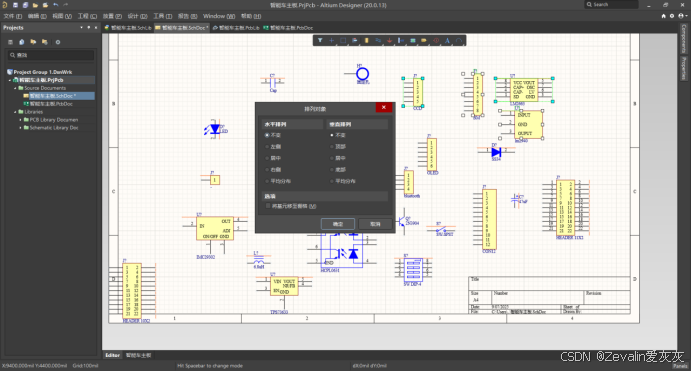Click the home icon at top right
This screenshot has width=692, height=371.
pyautogui.click(x=663, y=16)
